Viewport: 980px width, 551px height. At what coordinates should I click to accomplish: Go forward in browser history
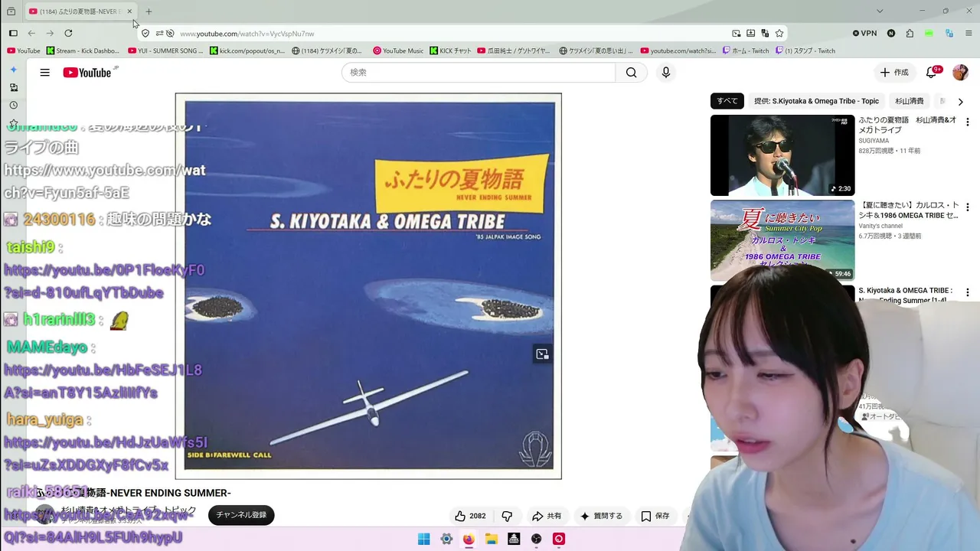50,33
